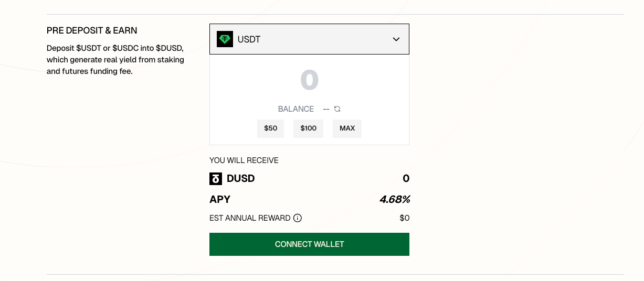Expand the token selector chevron arrow
The image size is (644, 281).
click(396, 39)
